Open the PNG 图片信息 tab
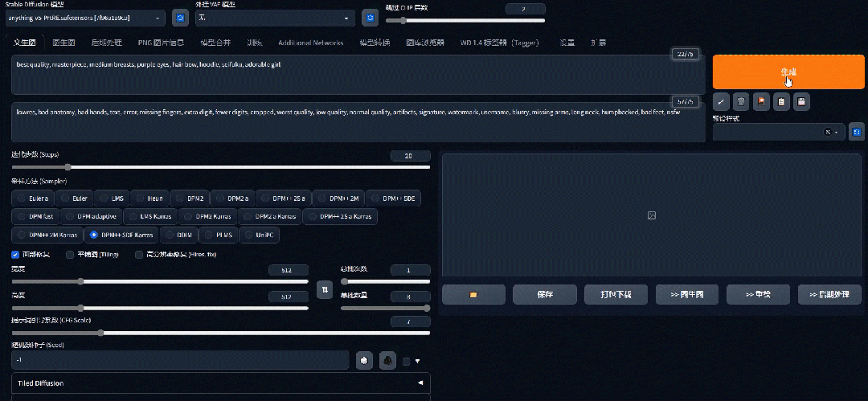This screenshot has height=401, width=868. [161, 43]
